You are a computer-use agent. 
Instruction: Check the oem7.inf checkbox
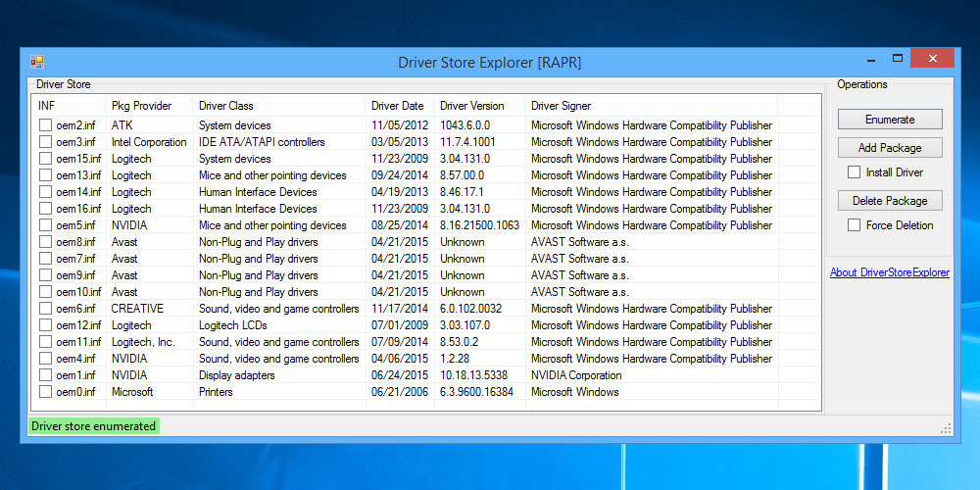[46, 258]
